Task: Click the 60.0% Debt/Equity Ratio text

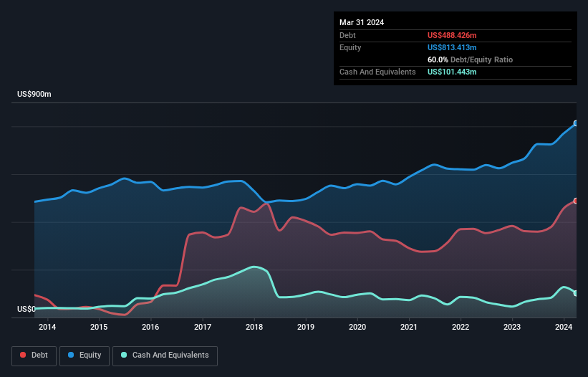Action: pos(471,59)
